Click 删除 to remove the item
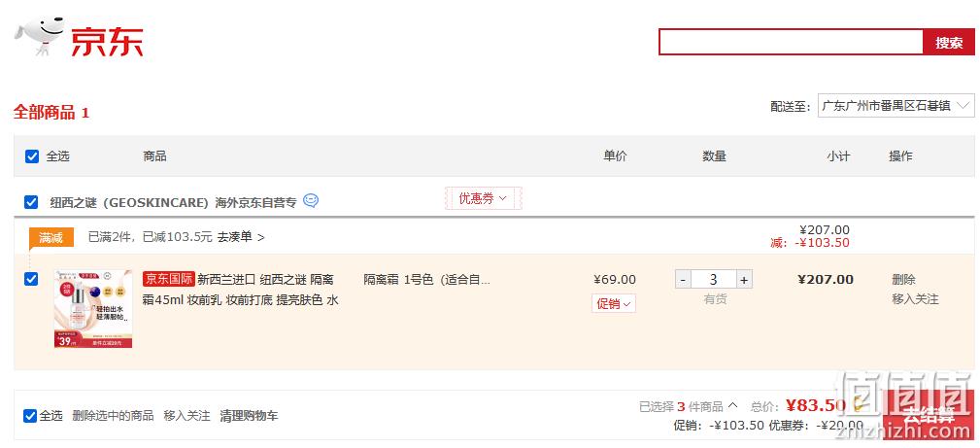Image resolution: width=980 pixels, height=448 pixels. pos(903,280)
